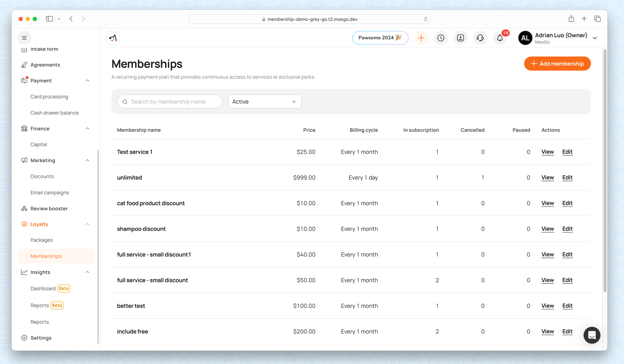Click Edit for unlimited membership
Image resolution: width=624 pixels, height=364 pixels.
tap(567, 177)
